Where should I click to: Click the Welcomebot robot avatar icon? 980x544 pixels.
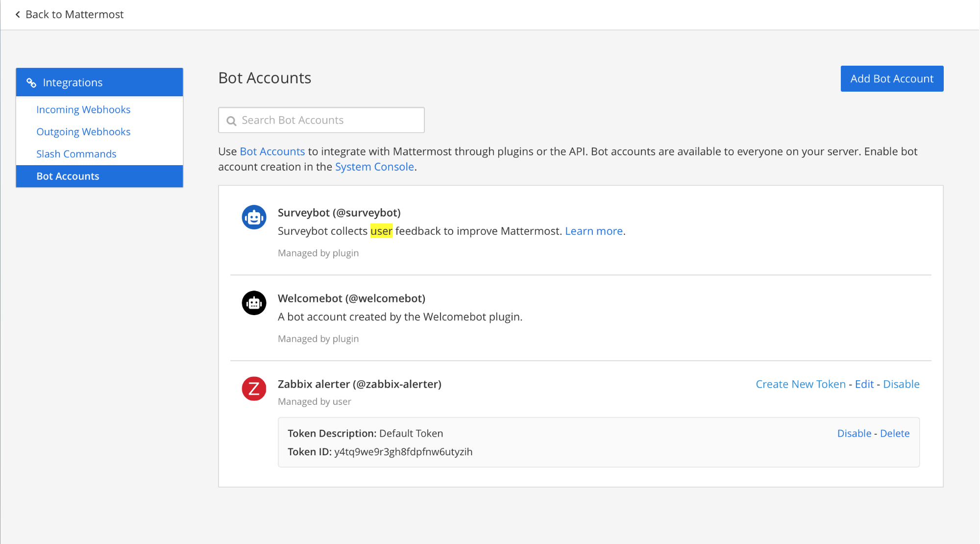[x=254, y=303]
